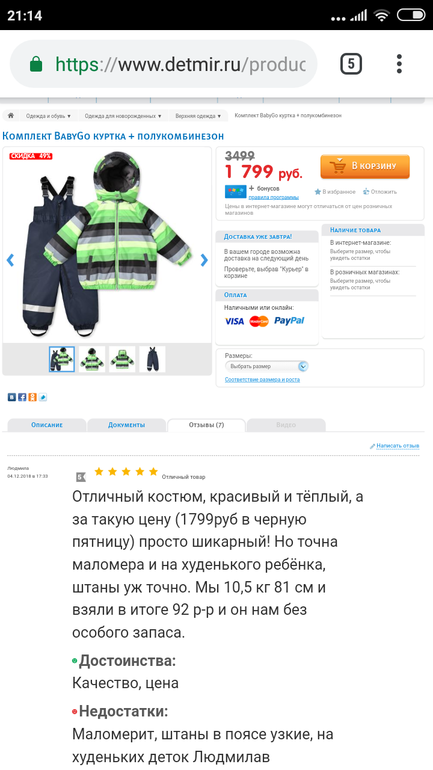Tap the green padlock site security icon
The width and height of the screenshot is (433, 770).
[x=36, y=64]
